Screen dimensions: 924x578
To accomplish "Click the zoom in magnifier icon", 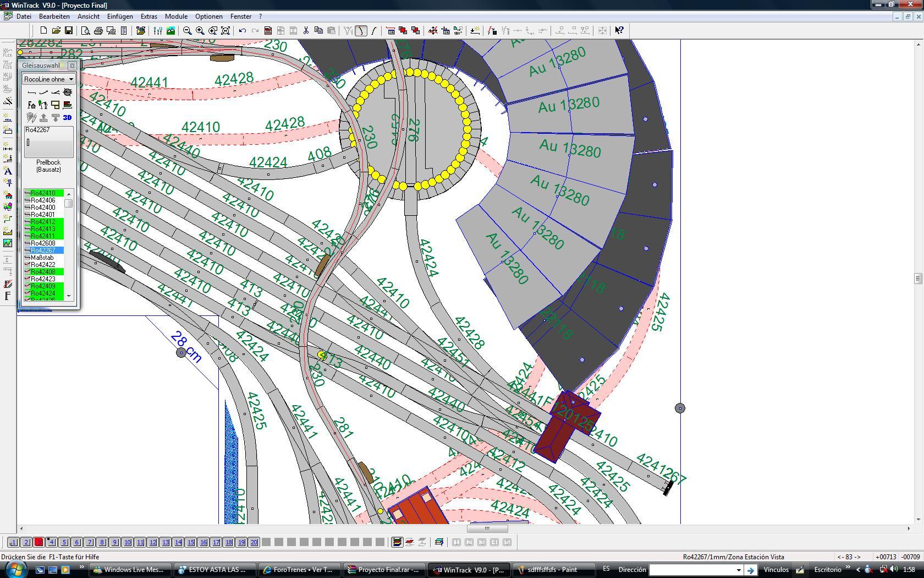I will point(200,31).
